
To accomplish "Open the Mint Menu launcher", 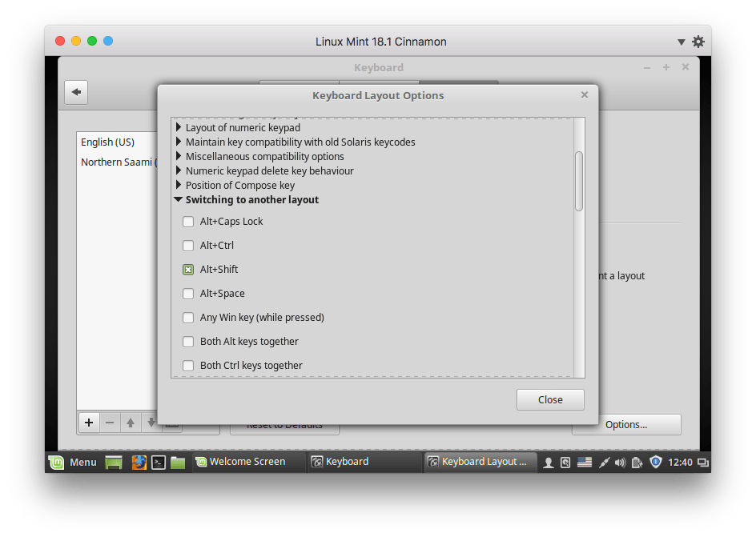I will [73, 463].
